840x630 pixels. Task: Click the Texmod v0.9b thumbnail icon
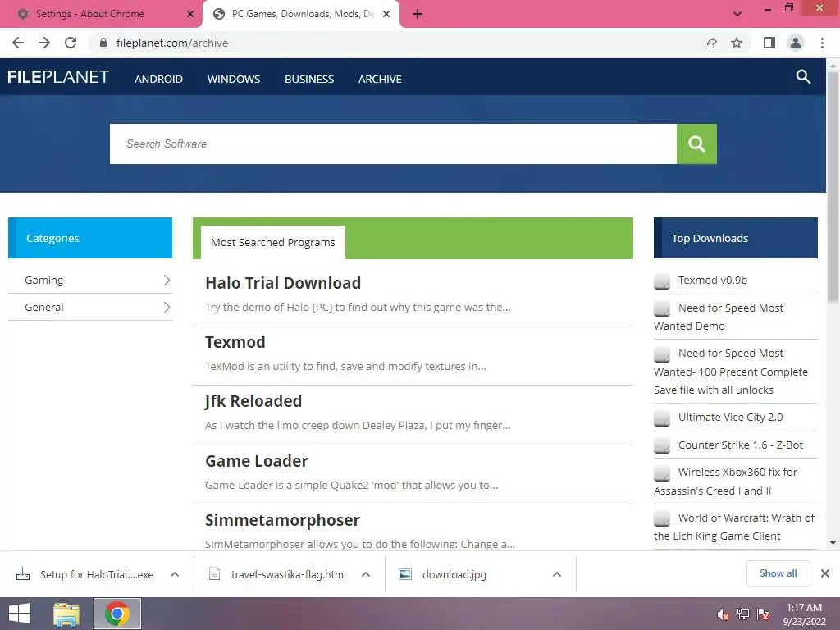(662, 281)
